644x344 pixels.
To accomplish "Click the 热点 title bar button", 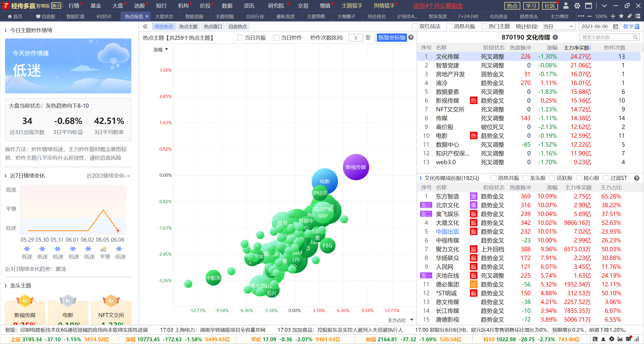I will click(x=512, y=6).
